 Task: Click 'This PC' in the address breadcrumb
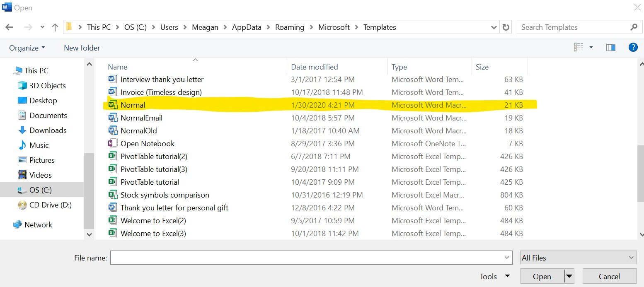tap(99, 27)
